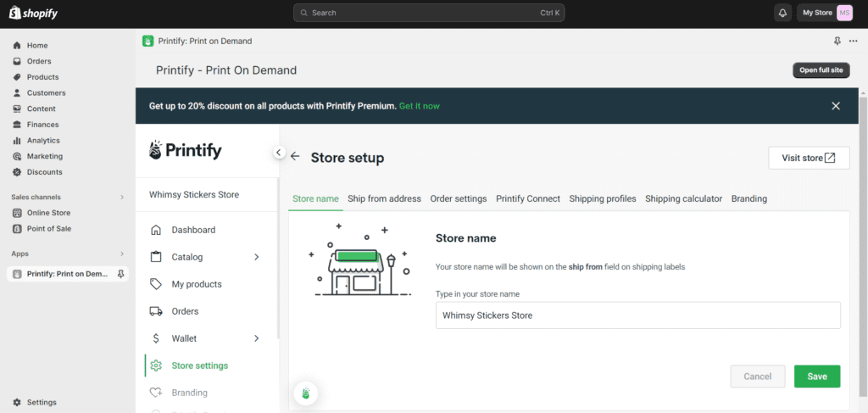Click the store name input field

(637, 315)
